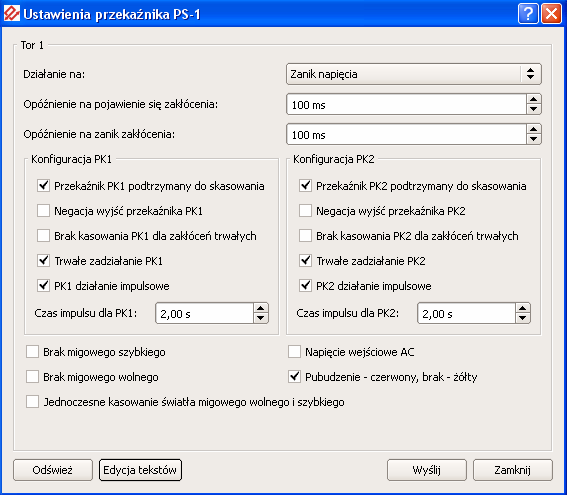Image resolution: width=567 pixels, height=495 pixels.
Task: Open the 'Działanie na' dropdown list
Action: coord(414,74)
